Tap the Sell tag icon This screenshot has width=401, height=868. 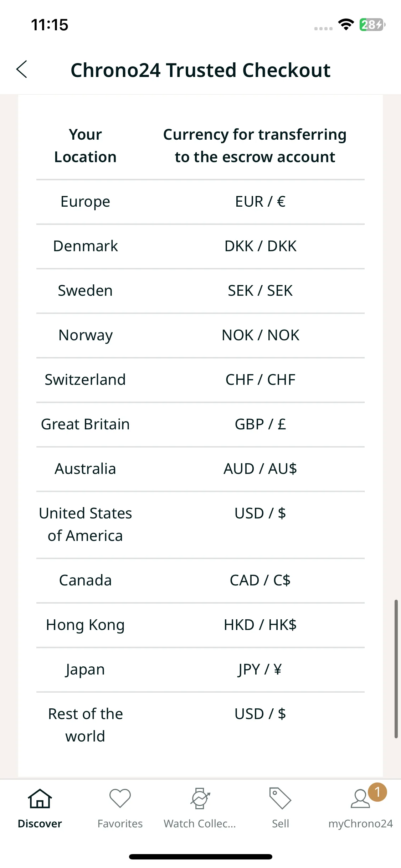click(x=281, y=798)
